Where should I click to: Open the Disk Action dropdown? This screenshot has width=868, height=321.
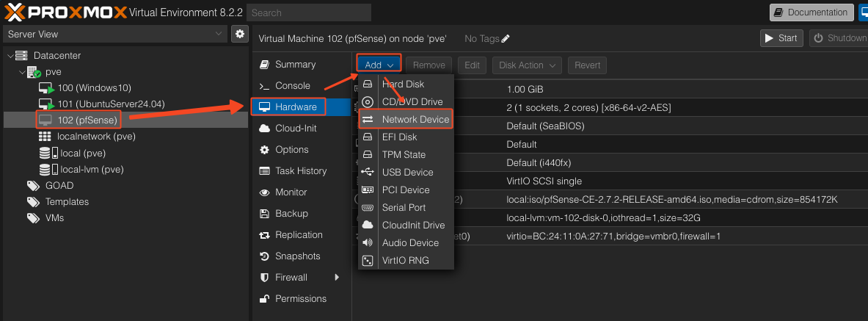point(527,65)
